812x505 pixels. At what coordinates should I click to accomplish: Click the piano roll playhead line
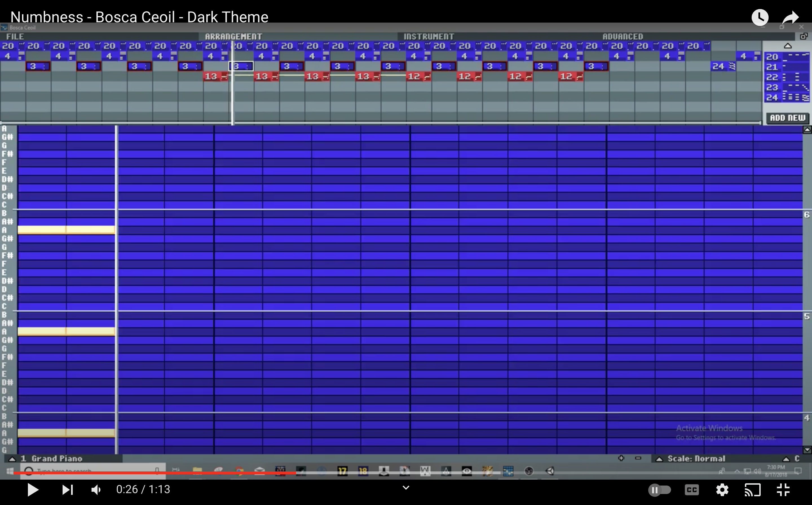click(116, 289)
